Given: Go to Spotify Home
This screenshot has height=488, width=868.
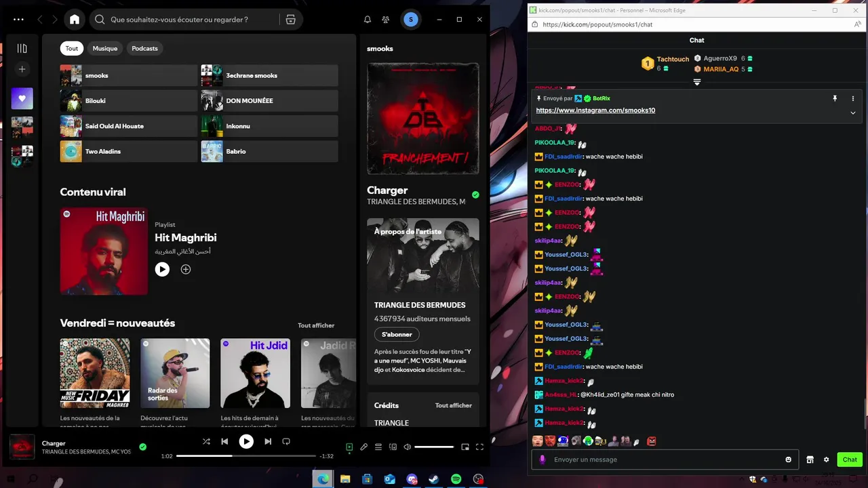Looking at the screenshot, I should pyautogui.click(x=75, y=20).
